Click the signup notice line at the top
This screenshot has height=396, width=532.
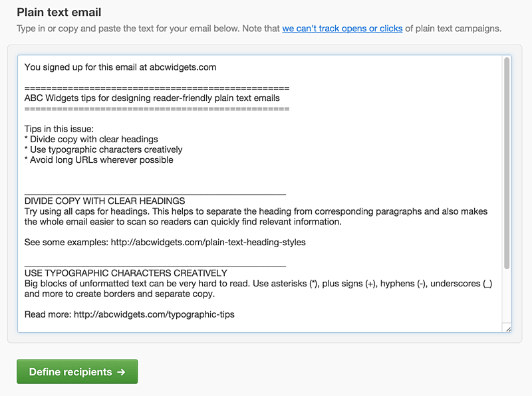coord(120,67)
